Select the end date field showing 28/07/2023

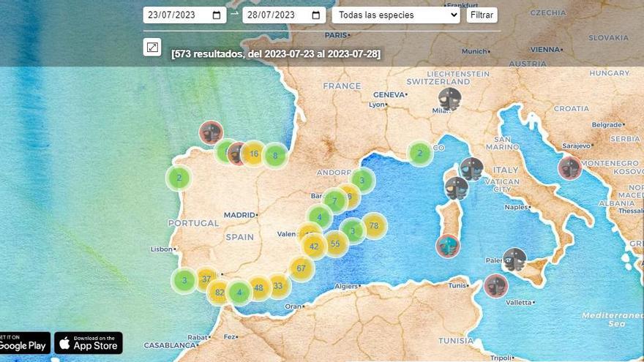point(284,15)
